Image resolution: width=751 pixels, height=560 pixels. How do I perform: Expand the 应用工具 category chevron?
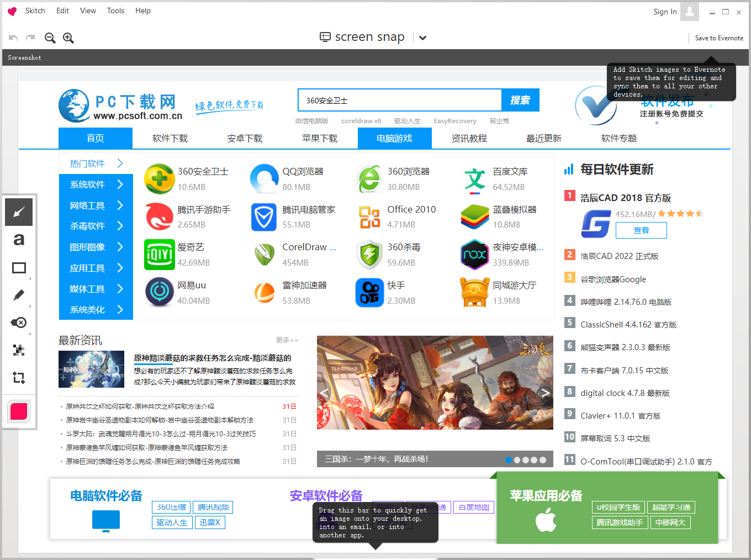click(120, 268)
